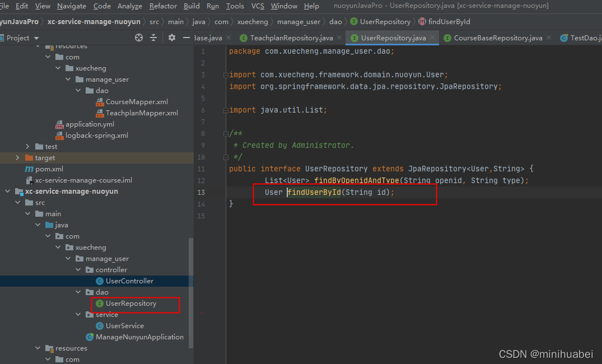Click xc-service-manage-nuoyun in the breadcrumb bar
The width and height of the screenshot is (602, 364).
(x=94, y=22)
